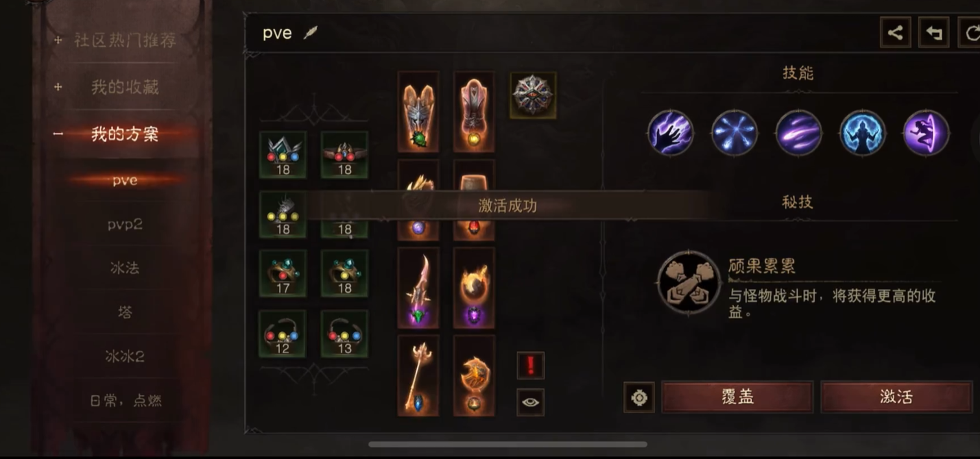Viewport: 980px width, 459px height.
Task: Open the crossed fists 硕果累累 icon
Action: (689, 284)
